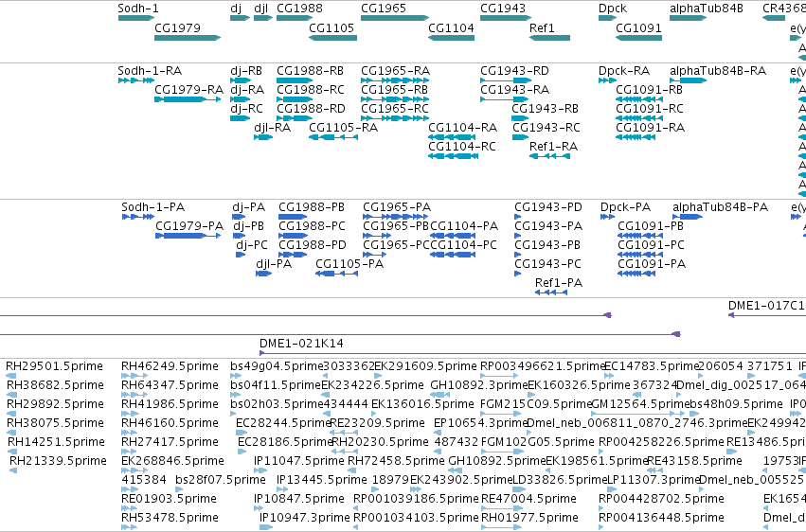Click the Ref1-RA transcript label

point(554,147)
